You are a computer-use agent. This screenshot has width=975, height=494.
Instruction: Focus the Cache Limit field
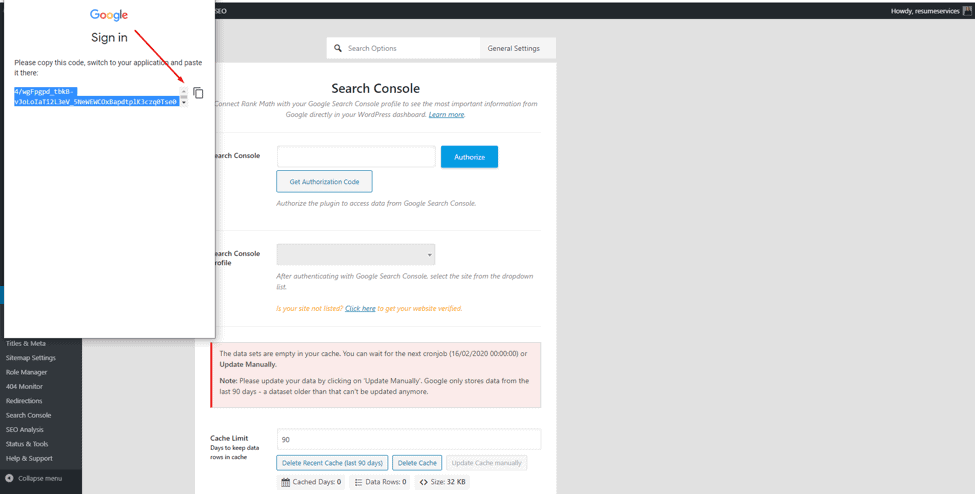pos(409,439)
